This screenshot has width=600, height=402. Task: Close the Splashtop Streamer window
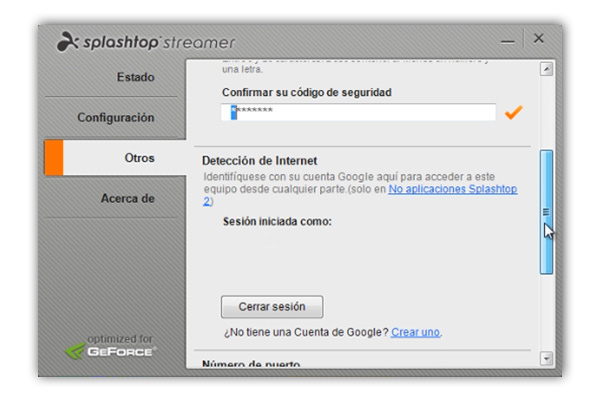click(x=539, y=38)
